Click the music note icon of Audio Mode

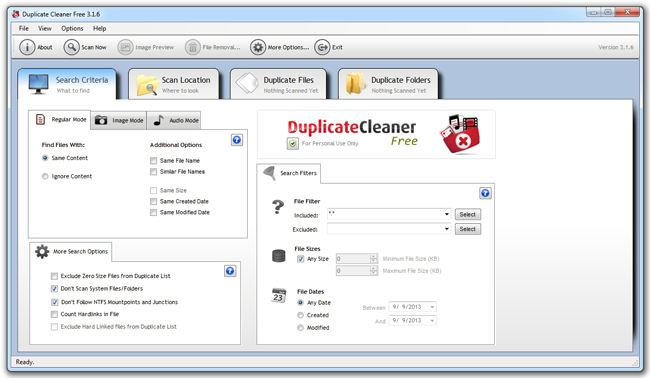(x=158, y=120)
